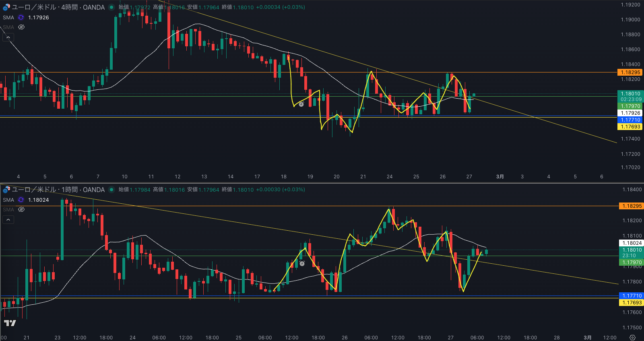The width and height of the screenshot is (644, 341).
Task: Click the blue 1.17710 price label on lower chart
Action: point(632,296)
